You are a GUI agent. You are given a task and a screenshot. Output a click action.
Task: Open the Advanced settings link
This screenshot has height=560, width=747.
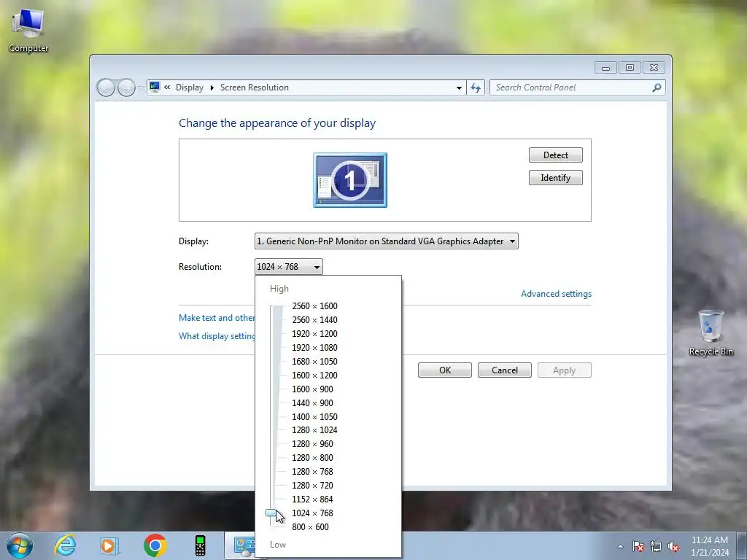pos(556,294)
